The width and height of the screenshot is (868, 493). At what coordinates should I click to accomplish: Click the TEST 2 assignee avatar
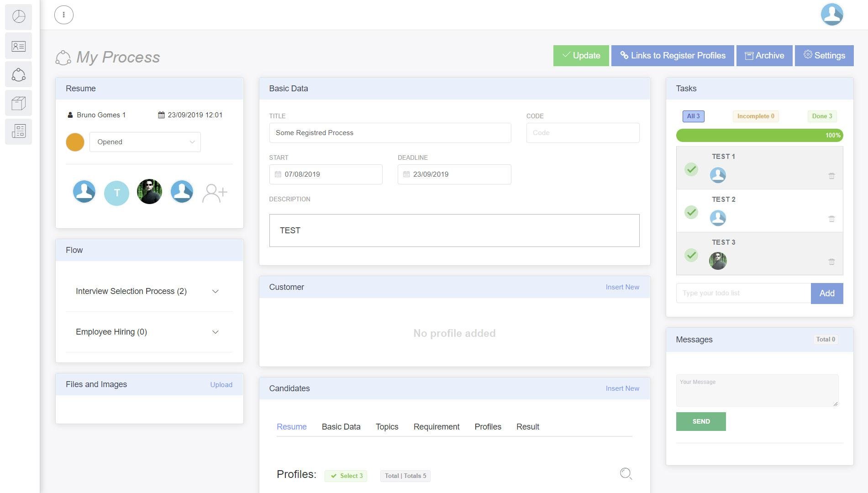718,218
